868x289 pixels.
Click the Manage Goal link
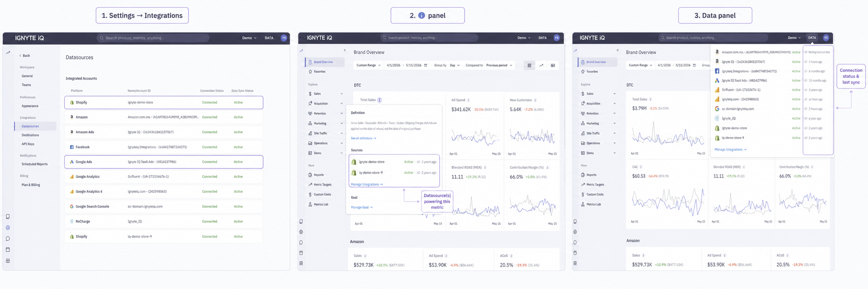point(361,207)
